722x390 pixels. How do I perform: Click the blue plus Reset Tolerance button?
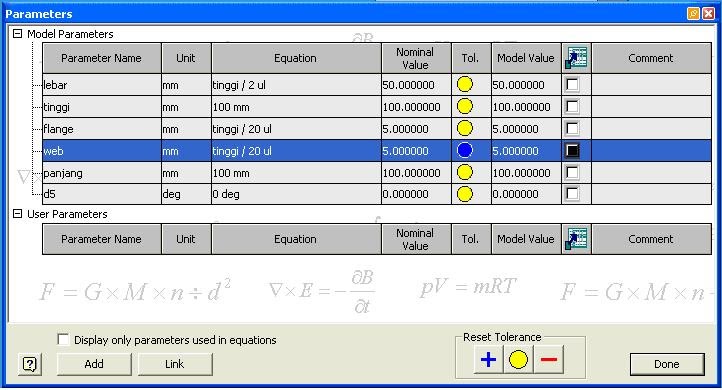click(488, 360)
